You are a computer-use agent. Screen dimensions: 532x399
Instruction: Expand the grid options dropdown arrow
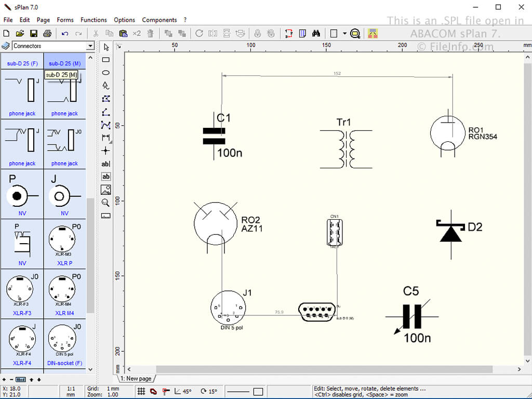coord(344,33)
